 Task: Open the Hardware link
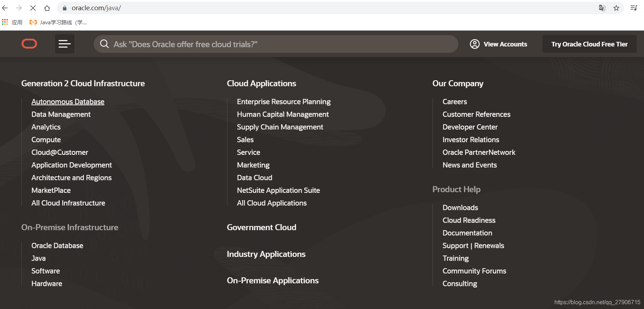click(x=47, y=284)
